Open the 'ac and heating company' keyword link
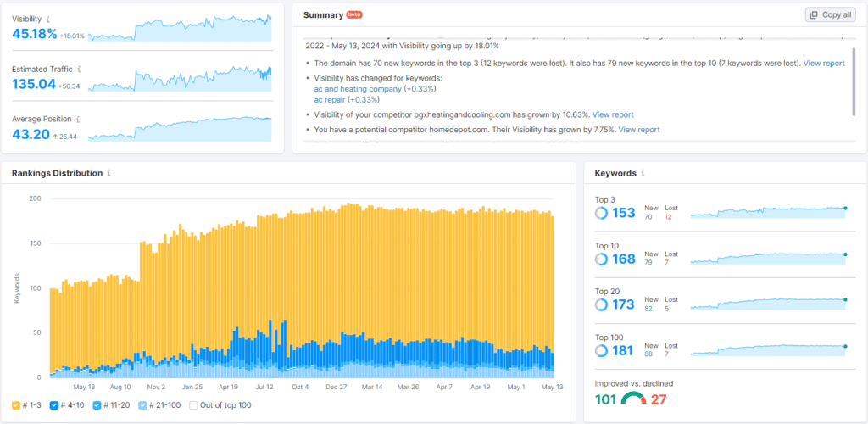Screen dimensions: 868x424 [x=358, y=88]
